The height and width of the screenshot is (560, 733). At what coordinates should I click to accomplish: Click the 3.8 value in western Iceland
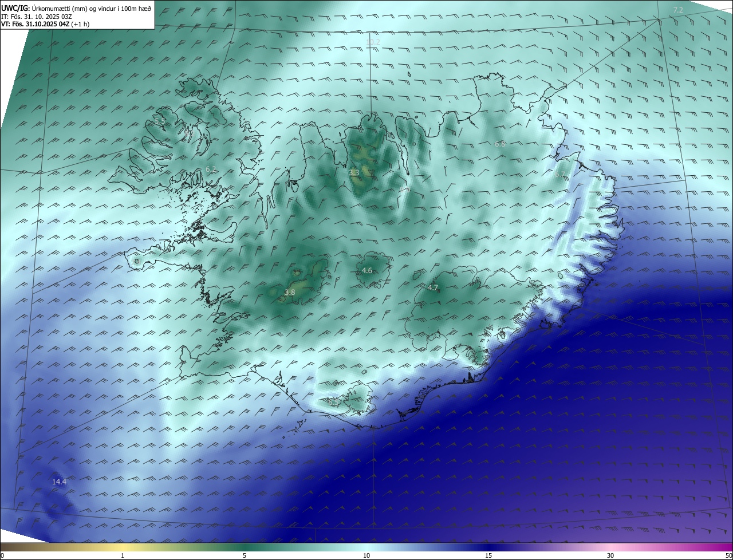coord(290,292)
